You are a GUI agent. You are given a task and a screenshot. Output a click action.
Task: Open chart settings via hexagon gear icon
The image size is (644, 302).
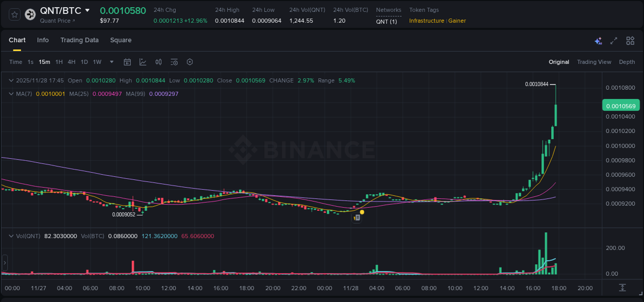point(190,62)
